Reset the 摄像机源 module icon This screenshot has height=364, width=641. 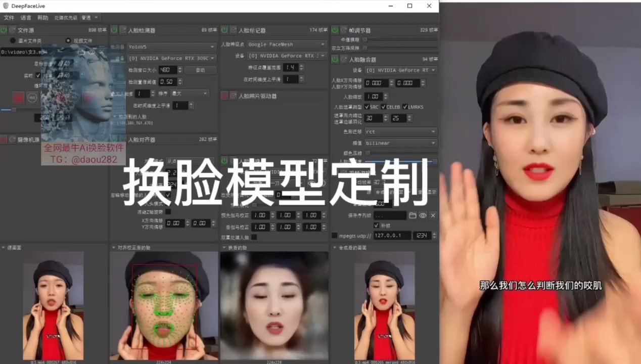pos(12,140)
